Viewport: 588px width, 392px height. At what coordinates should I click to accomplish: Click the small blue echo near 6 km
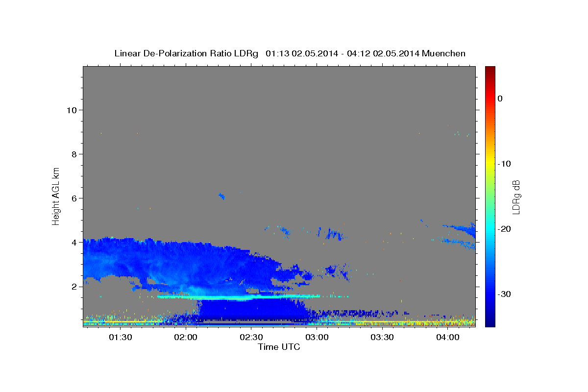point(221,196)
